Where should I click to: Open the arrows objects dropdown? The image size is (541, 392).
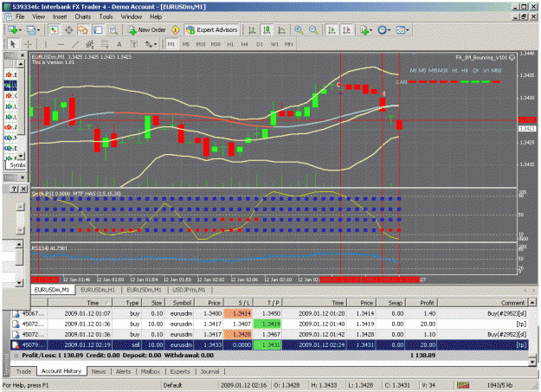coord(151,44)
